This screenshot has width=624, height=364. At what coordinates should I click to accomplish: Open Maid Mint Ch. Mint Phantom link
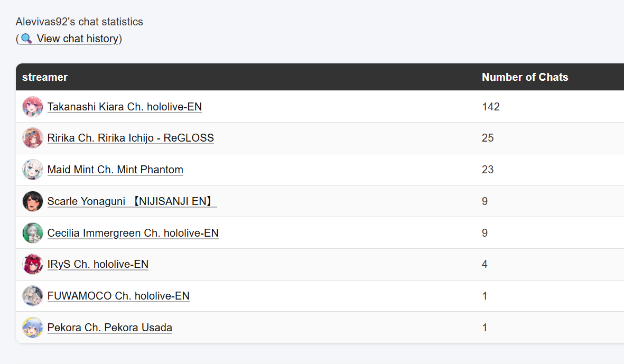(115, 170)
